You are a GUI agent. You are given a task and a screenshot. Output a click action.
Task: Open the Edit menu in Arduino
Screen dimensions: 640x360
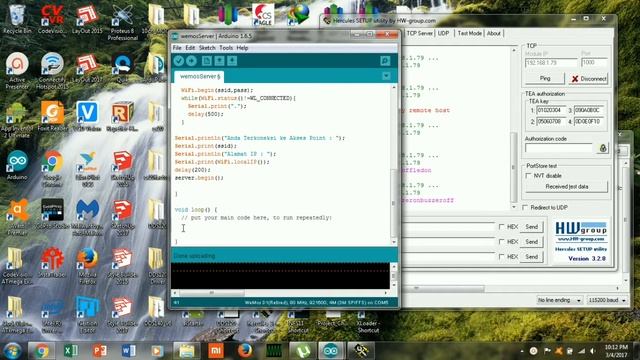click(x=190, y=48)
